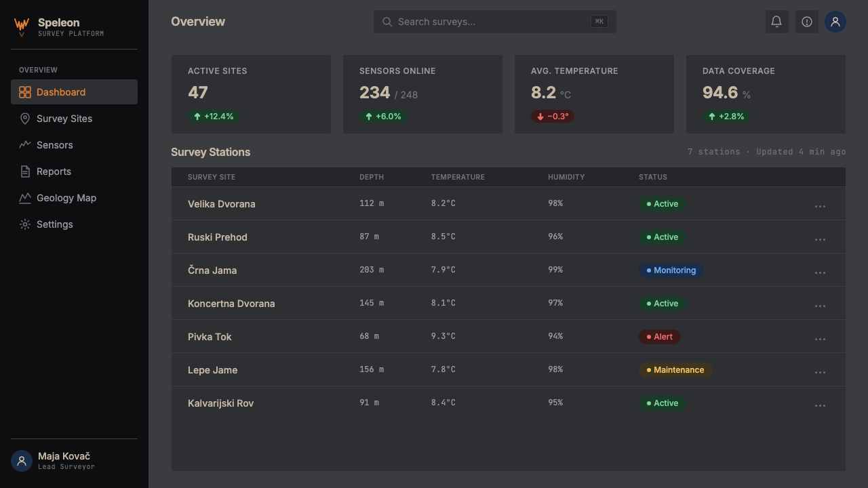Image resolution: width=868 pixels, height=488 pixels.
Task: Open the three-dot menu for Črna Jama
Action: point(820,272)
